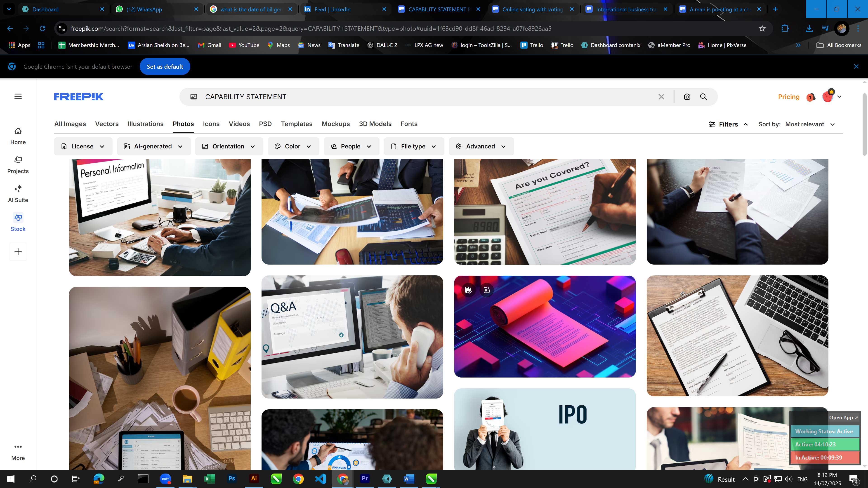Switch to Mockups tab
This screenshot has width=868, height=488.
pos(336,124)
